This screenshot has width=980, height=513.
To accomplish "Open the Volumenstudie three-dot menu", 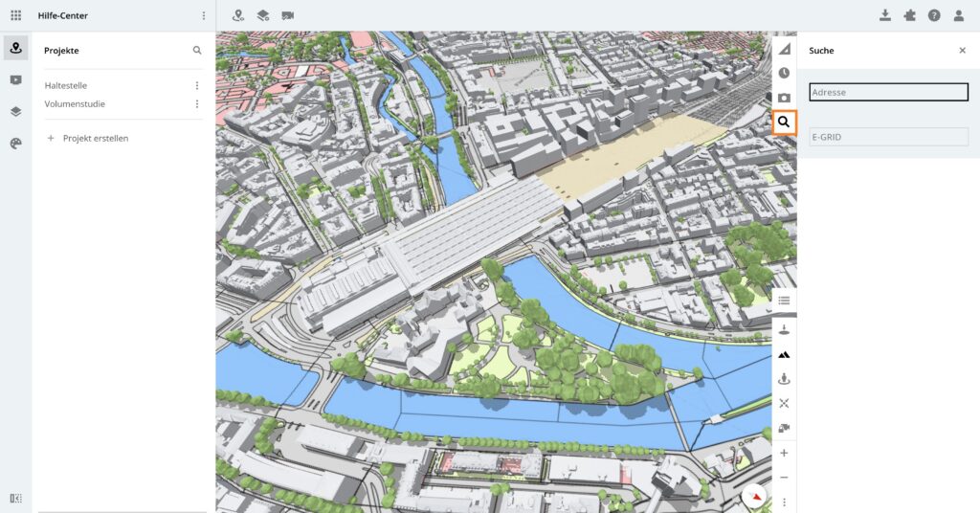I will click(x=197, y=104).
